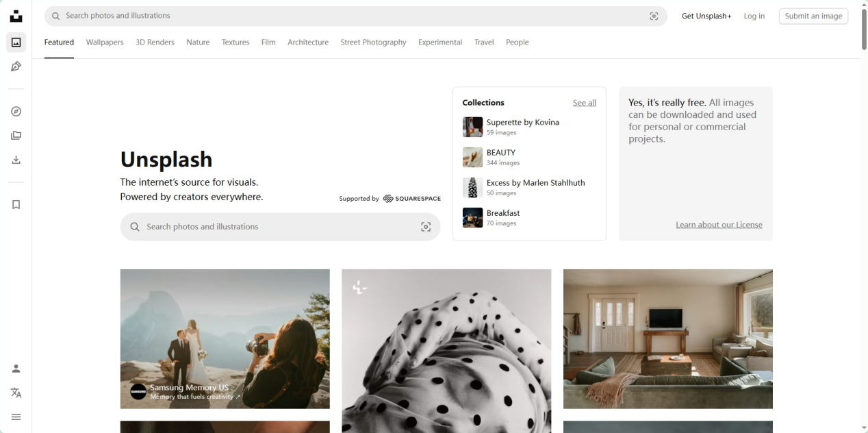Open the 3D Renders category

pyautogui.click(x=155, y=42)
